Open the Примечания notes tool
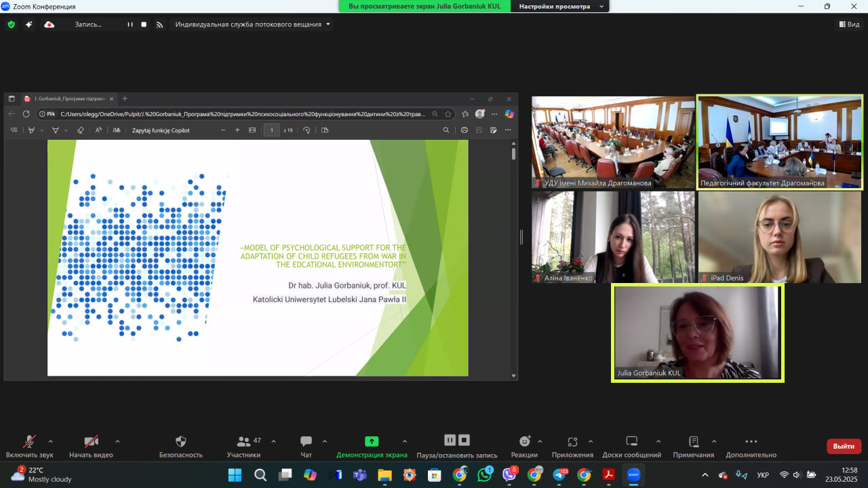The width and height of the screenshot is (868, 488). (693, 446)
